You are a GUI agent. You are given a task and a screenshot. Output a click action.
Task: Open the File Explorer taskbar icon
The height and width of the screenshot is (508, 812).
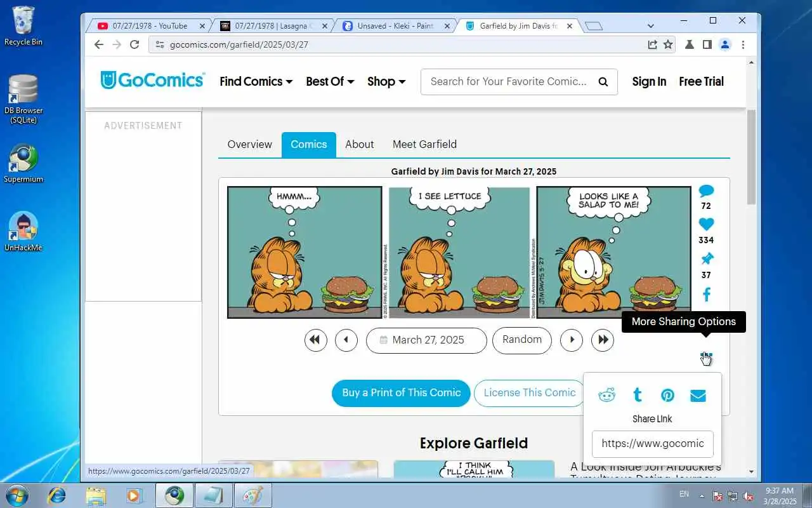[x=96, y=495]
